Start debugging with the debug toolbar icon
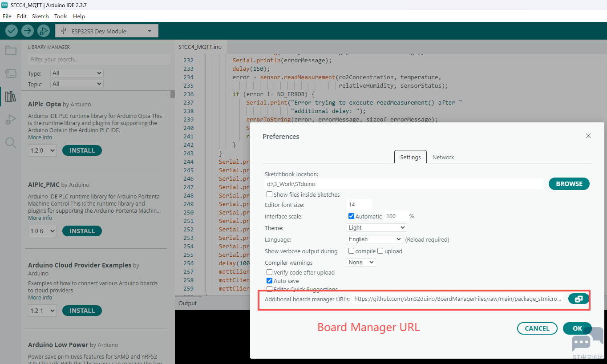607x364 pixels. pos(43,31)
